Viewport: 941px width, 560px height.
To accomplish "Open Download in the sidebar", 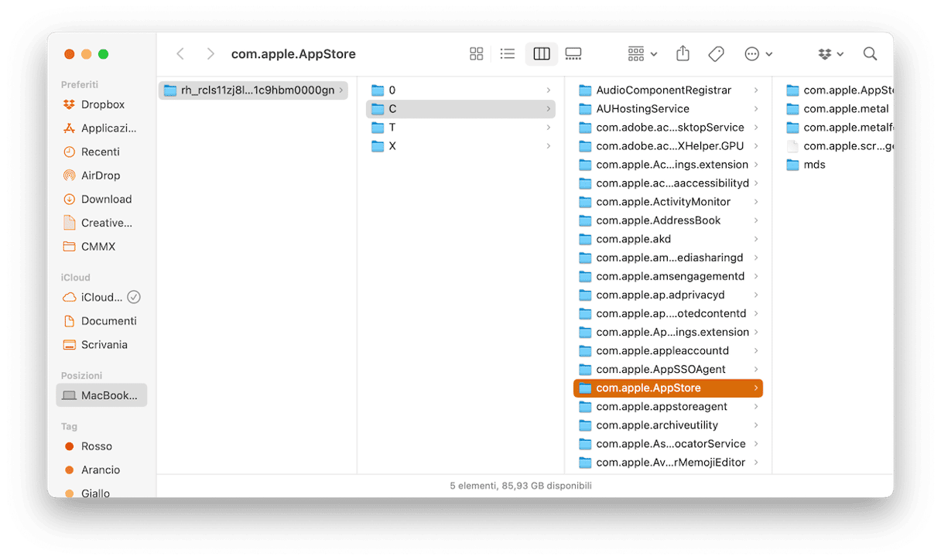I will click(101, 199).
